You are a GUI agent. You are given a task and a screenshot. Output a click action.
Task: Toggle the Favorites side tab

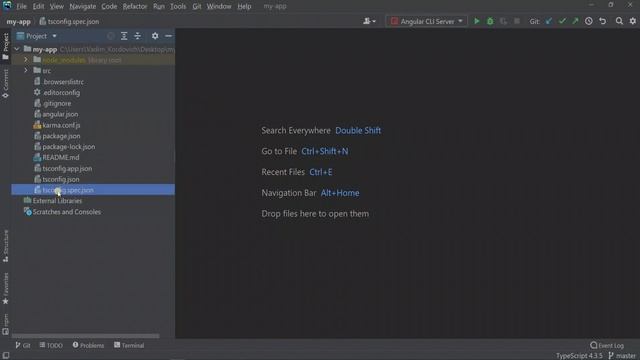pos(5,289)
